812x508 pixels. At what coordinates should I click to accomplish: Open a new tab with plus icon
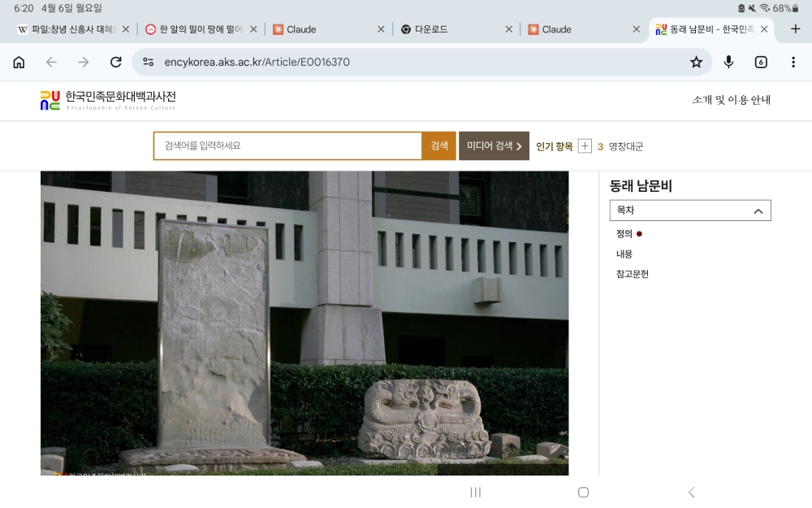click(795, 29)
